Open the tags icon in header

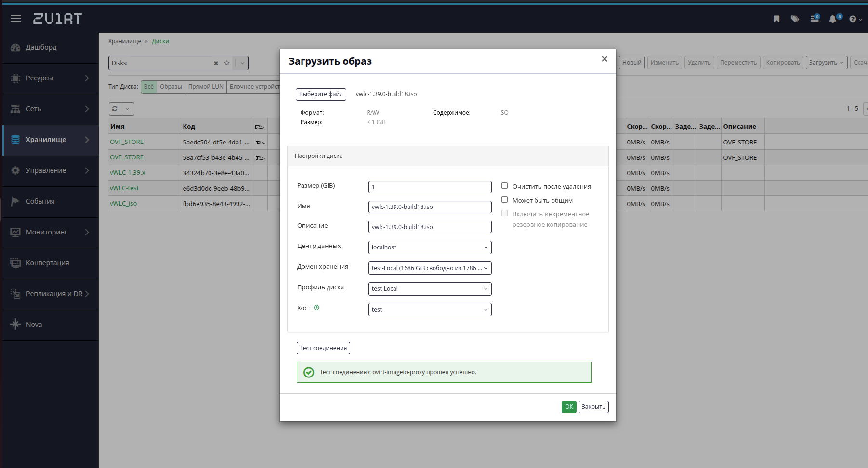coord(795,19)
